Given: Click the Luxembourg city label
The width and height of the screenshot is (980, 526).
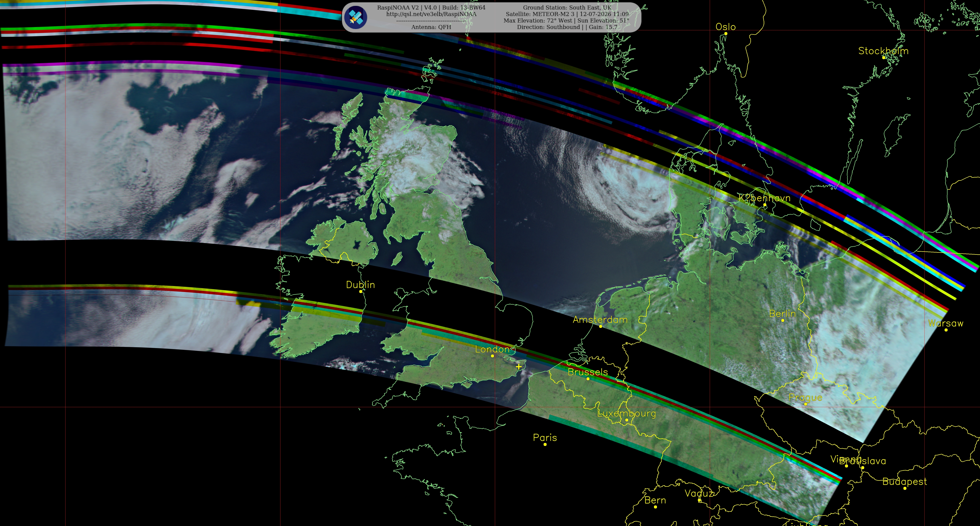Looking at the screenshot, I should tap(627, 413).
